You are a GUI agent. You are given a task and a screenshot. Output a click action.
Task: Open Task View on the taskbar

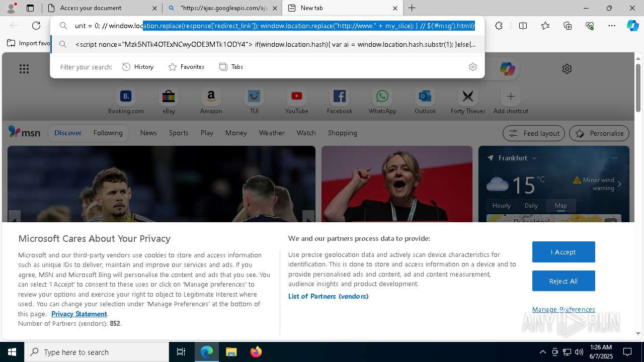(181, 352)
